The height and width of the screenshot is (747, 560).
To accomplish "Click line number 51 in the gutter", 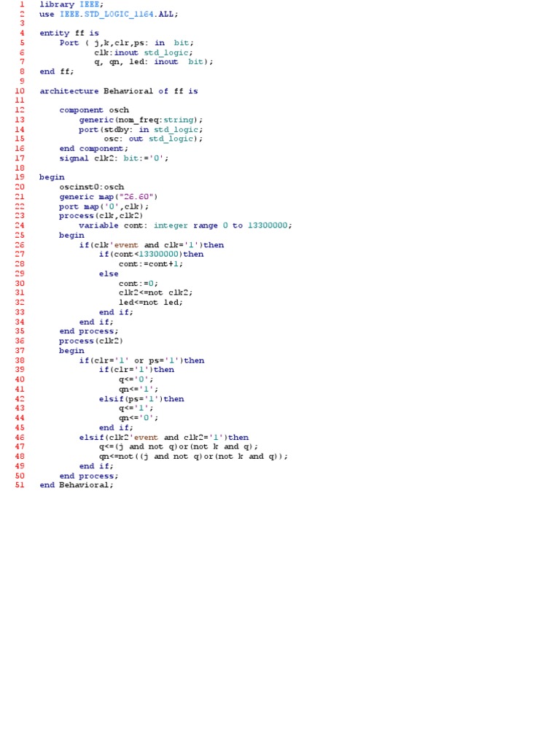I will click(x=20, y=485).
